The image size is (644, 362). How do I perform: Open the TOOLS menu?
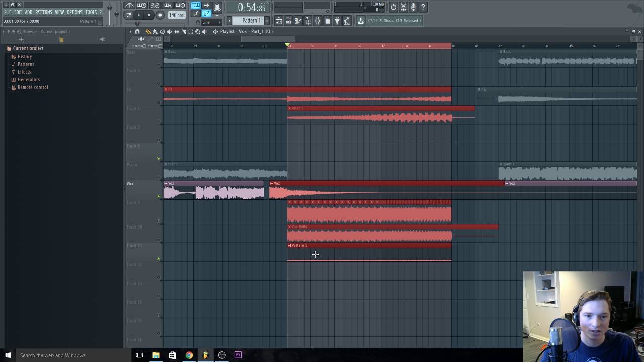(91, 12)
